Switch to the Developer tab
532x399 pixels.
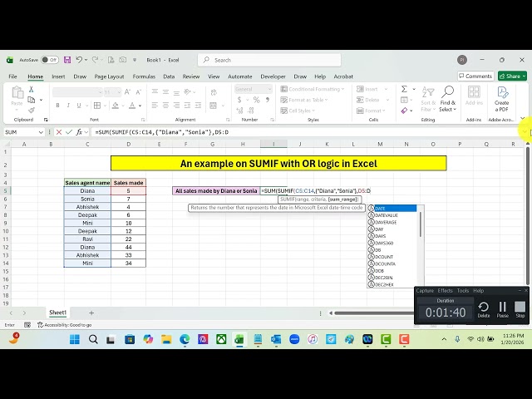(x=273, y=76)
